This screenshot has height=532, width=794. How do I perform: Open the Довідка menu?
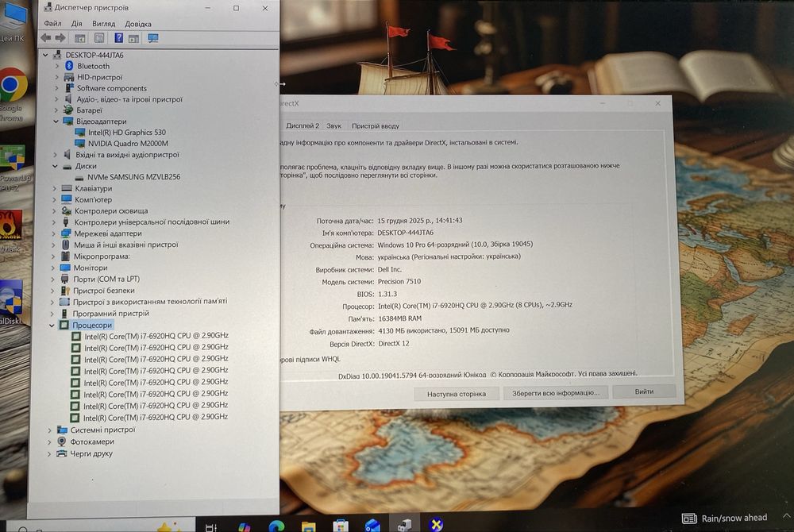[138, 24]
